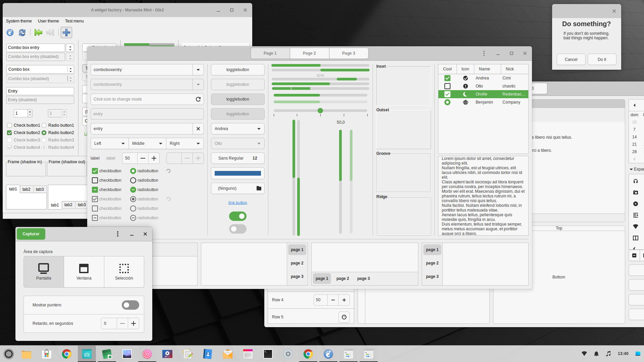Uncheck the Cool checkbox for Andrea

point(447,78)
